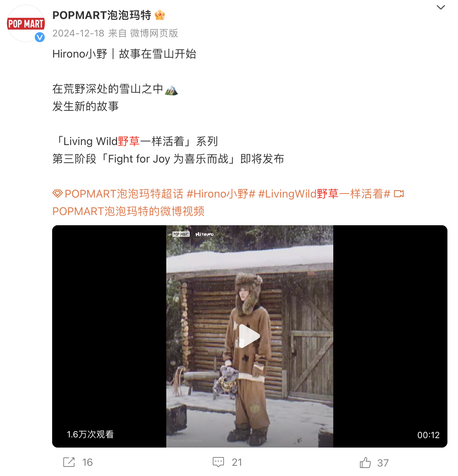Open the #Hirono小野# hashtag
The image size is (458, 476).
coord(221,194)
